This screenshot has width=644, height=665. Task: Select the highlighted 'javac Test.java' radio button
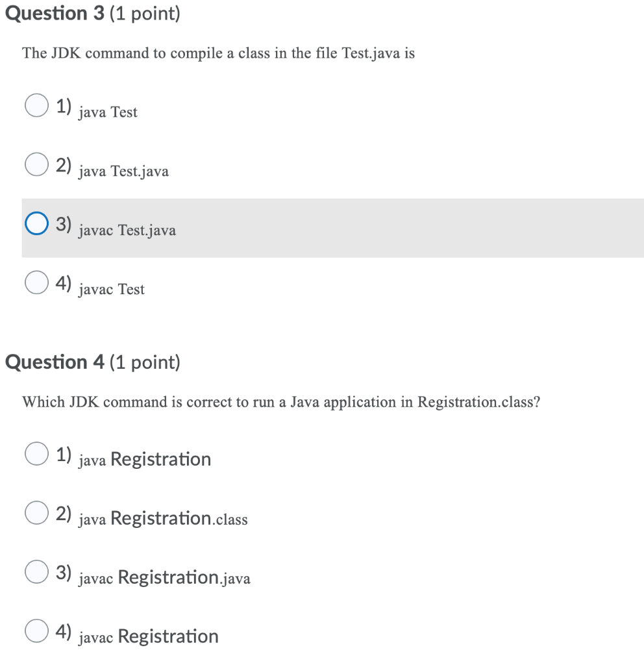[x=36, y=223]
